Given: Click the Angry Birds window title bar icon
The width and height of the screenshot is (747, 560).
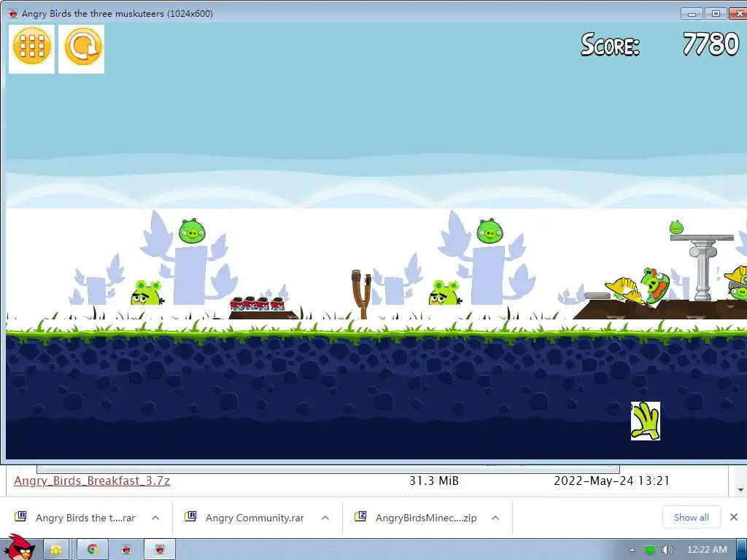Looking at the screenshot, I should (13, 13).
